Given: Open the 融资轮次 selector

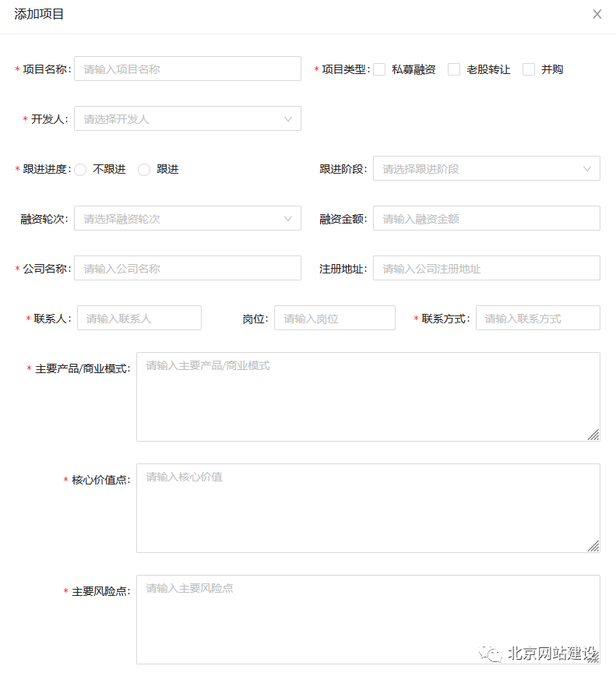Looking at the screenshot, I should (x=187, y=219).
